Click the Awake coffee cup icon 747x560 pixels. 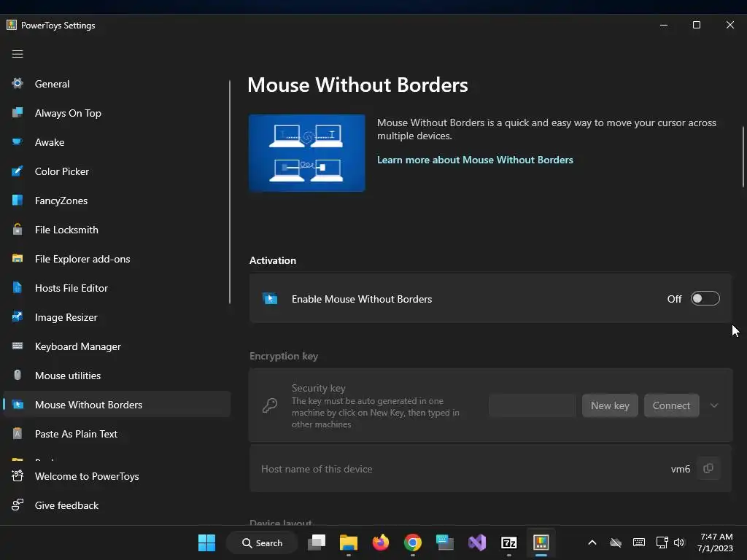18,142
